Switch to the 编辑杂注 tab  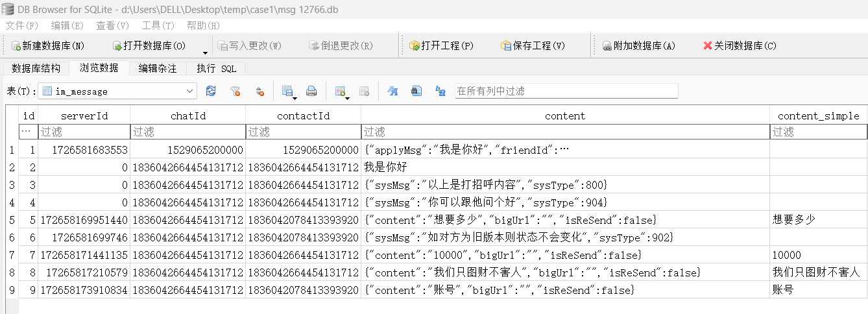coord(158,68)
